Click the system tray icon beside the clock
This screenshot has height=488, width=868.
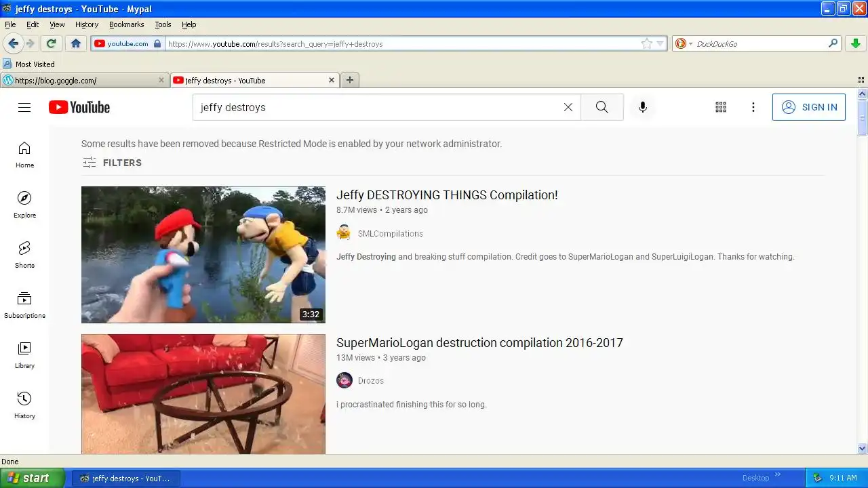817,478
